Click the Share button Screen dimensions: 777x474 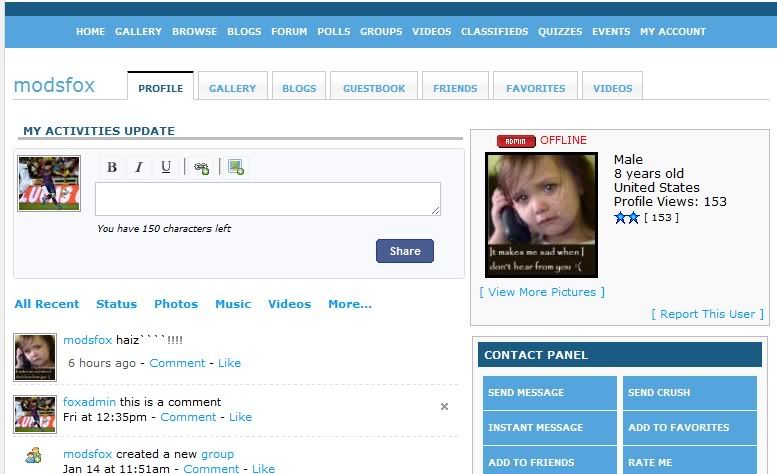tap(405, 251)
